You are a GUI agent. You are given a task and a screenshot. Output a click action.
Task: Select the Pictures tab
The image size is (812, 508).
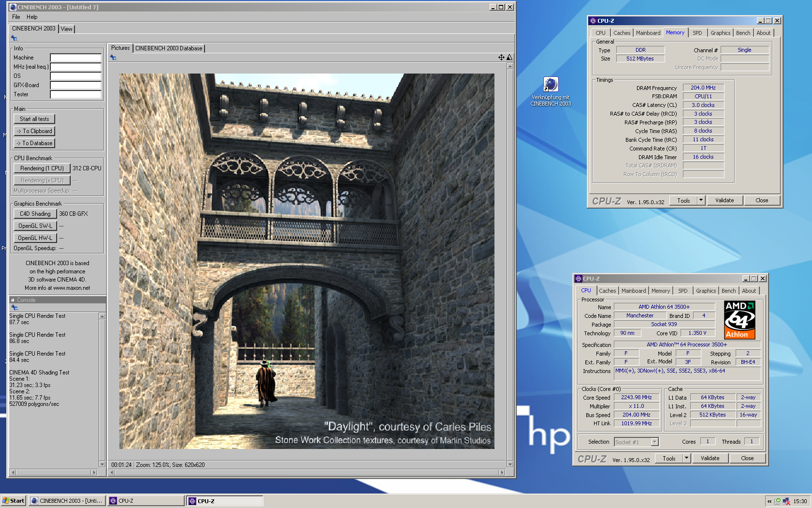(120, 48)
